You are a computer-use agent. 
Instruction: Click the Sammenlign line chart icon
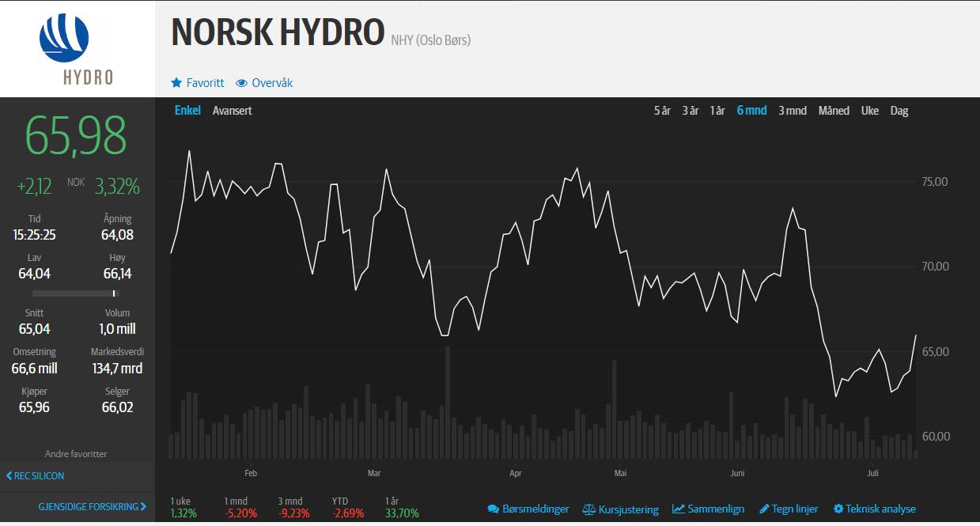[679, 509]
